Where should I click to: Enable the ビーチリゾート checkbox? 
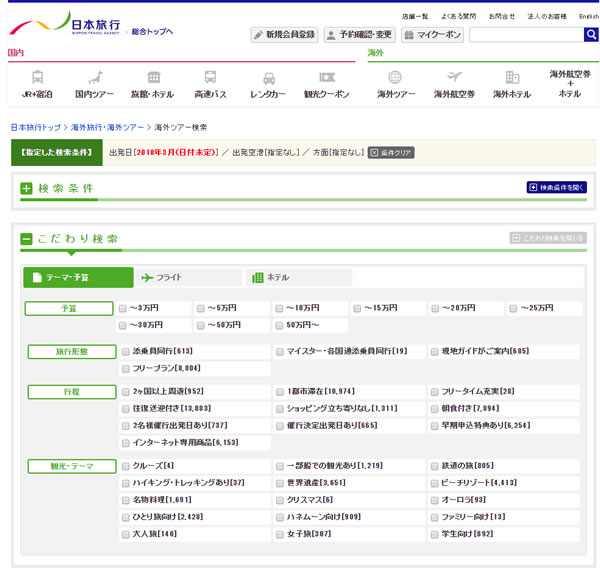[435, 483]
